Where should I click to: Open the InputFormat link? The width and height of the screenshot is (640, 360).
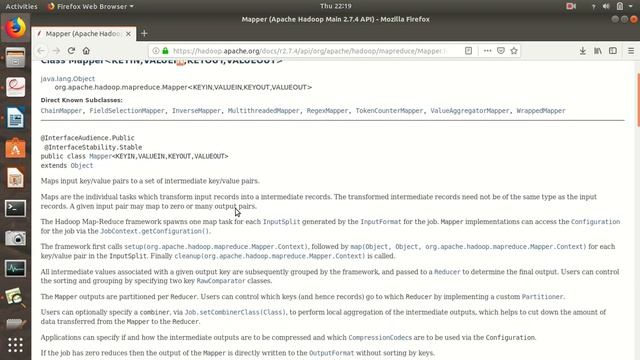pyautogui.click(x=381, y=222)
